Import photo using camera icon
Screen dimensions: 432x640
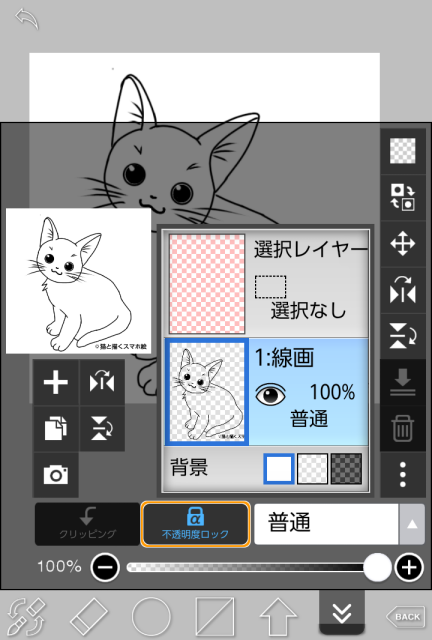56,475
